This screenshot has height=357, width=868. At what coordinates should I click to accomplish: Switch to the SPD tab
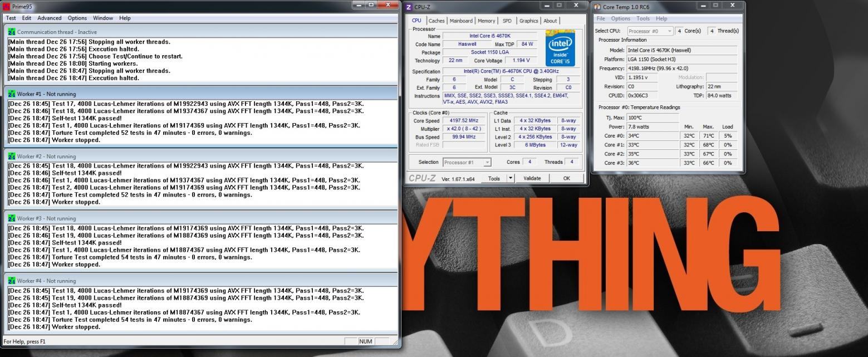(x=507, y=21)
